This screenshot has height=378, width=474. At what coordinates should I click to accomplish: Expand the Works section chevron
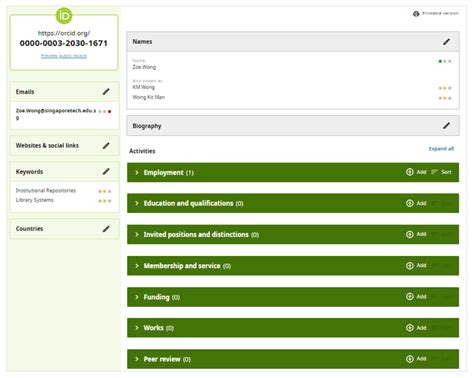pyautogui.click(x=137, y=328)
